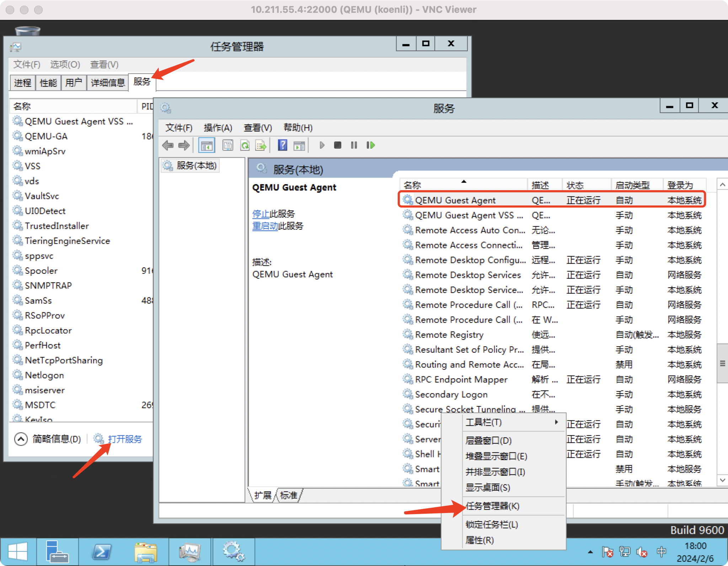Select the QEMU-GA service row
The image size is (728, 566).
pyautogui.click(x=46, y=136)
